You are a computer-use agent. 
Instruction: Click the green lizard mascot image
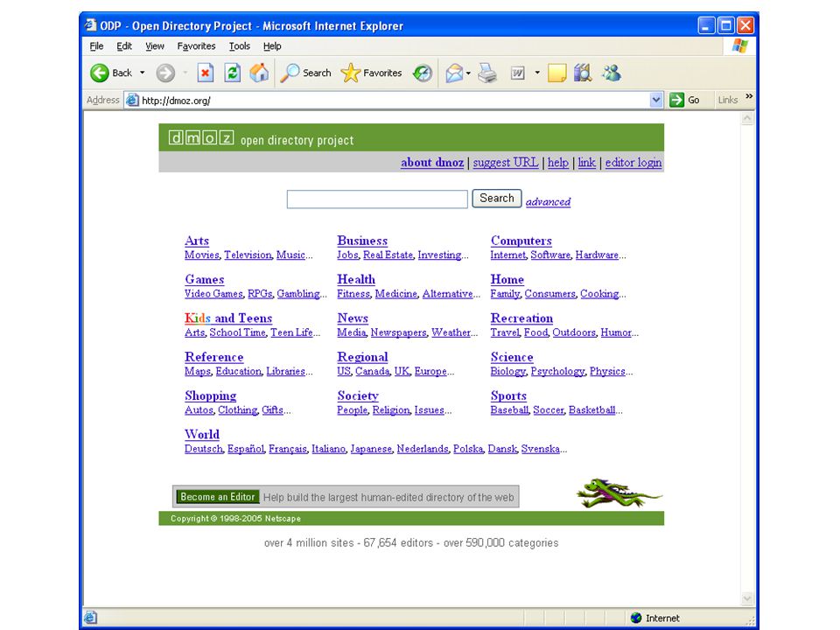point(619,493)
